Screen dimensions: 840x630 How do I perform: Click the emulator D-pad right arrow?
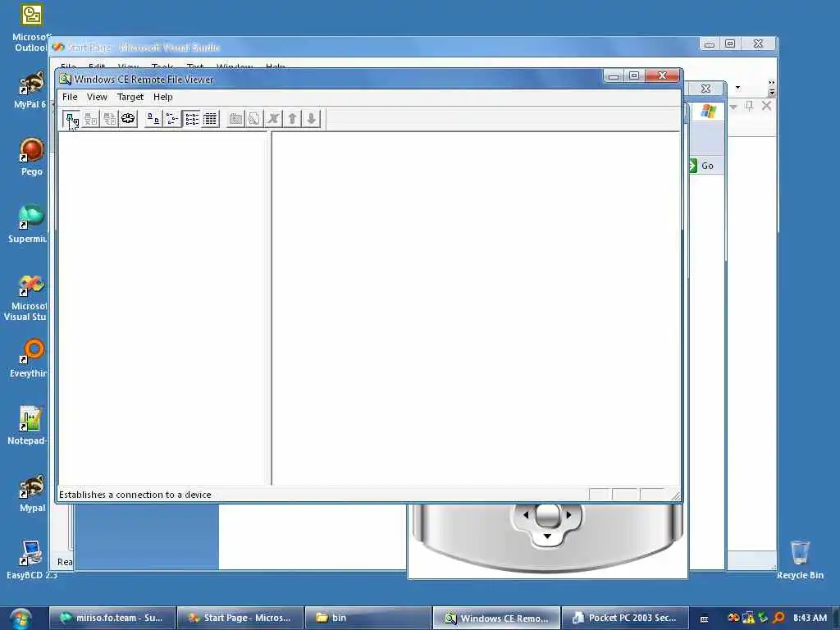click(x=568, y=515)
